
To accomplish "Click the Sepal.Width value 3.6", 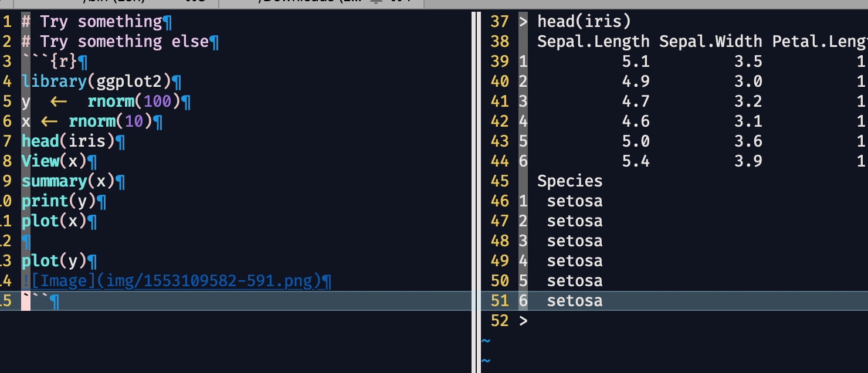I will [x=748, y=141].
